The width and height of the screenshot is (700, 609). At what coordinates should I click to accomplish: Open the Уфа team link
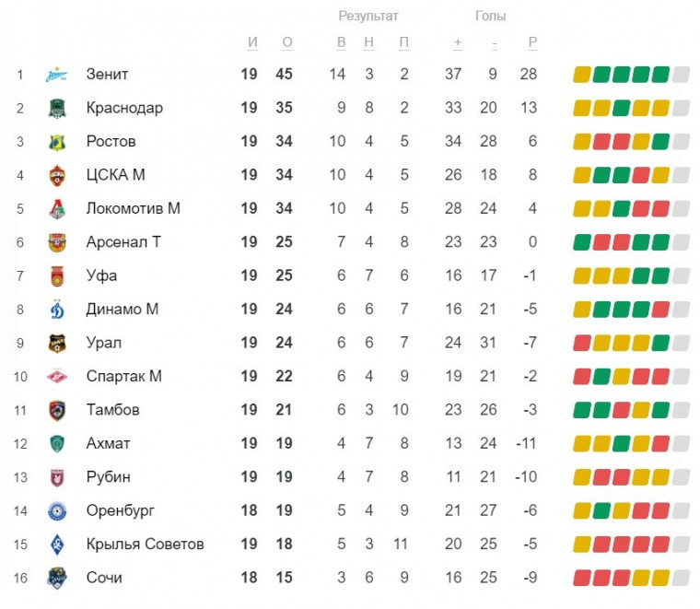coord(101,275)
